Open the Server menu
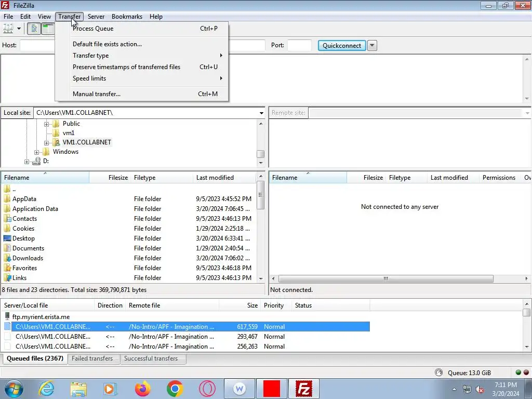 96,17
